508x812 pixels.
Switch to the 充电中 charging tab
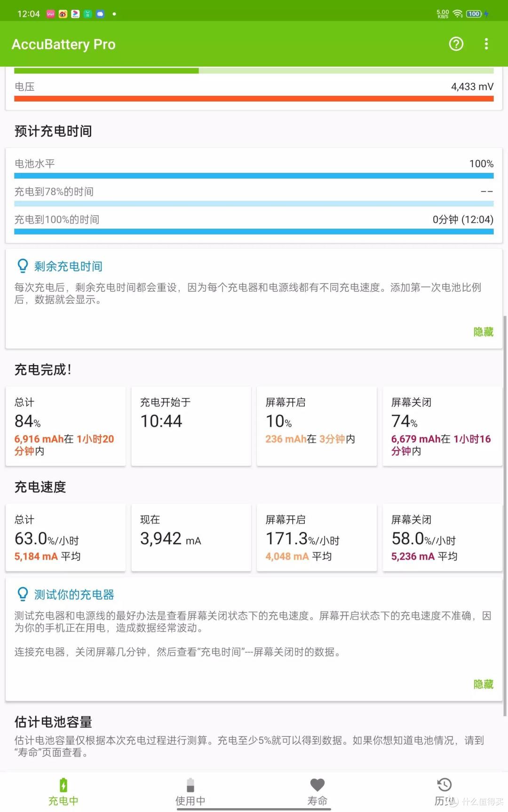[63, 792]
